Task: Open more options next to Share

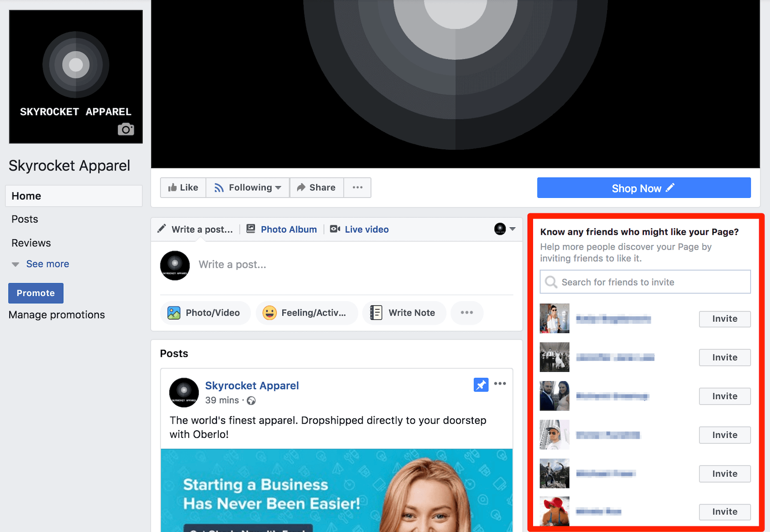Action: tap(357, 187)
